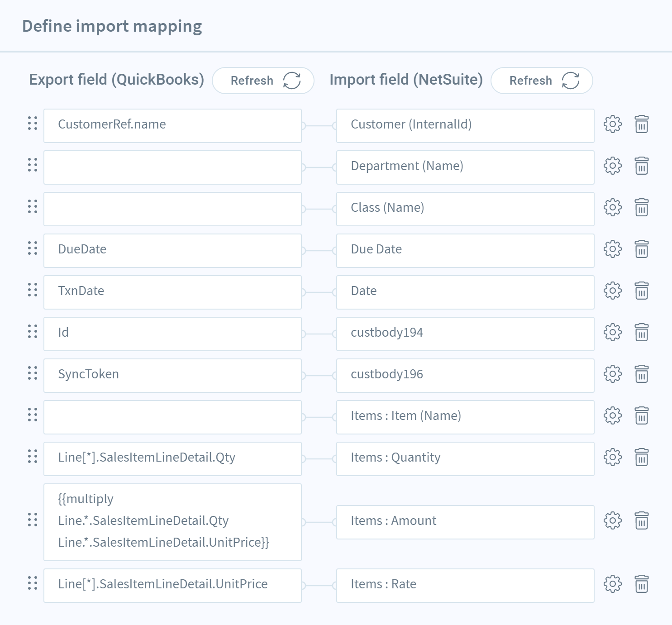Grab drag handle of Items : Amount row
The width and height of the screenshot is (672, 625).
coord(33,520)
